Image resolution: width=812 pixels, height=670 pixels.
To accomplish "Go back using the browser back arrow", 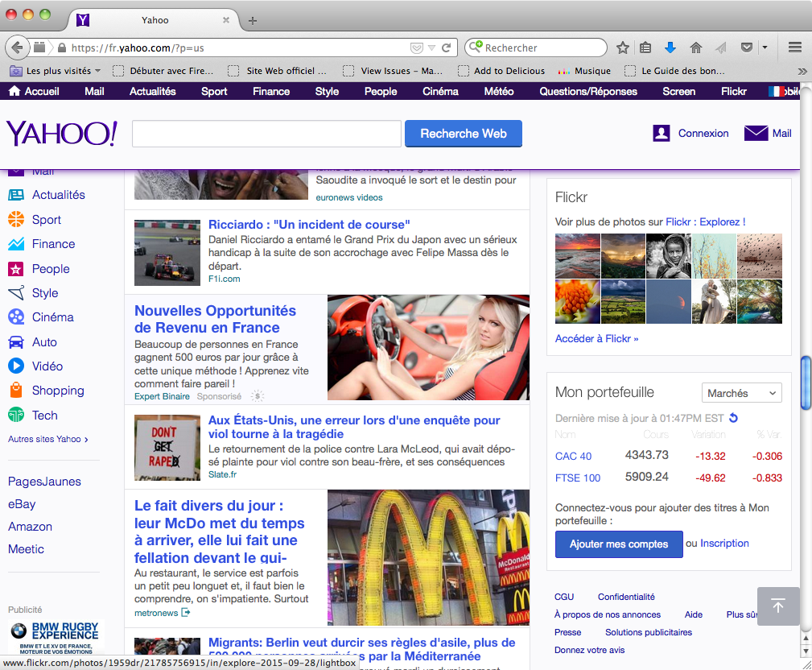I will [x=17, y=48].
